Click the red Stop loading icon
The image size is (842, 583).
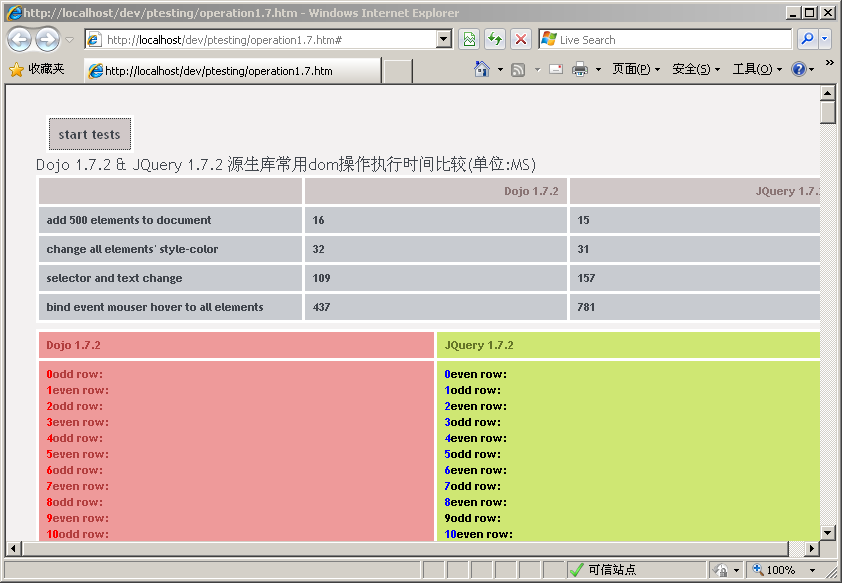pyautogui.click(x=520, y=39)
